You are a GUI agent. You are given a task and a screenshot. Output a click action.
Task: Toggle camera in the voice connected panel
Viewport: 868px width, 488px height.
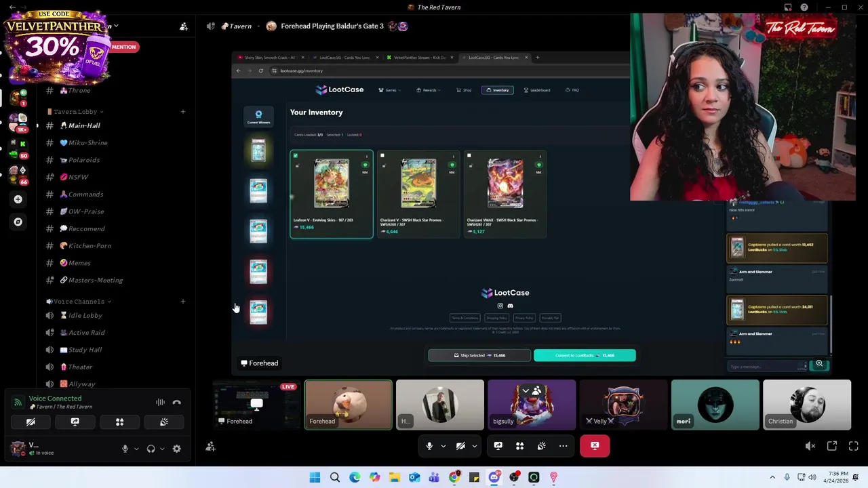click(x=31, y=422)
